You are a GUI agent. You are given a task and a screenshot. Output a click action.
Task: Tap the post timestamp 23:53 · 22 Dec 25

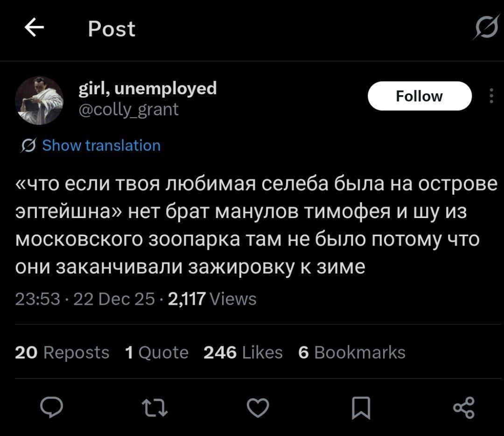(x=85, y=299)
